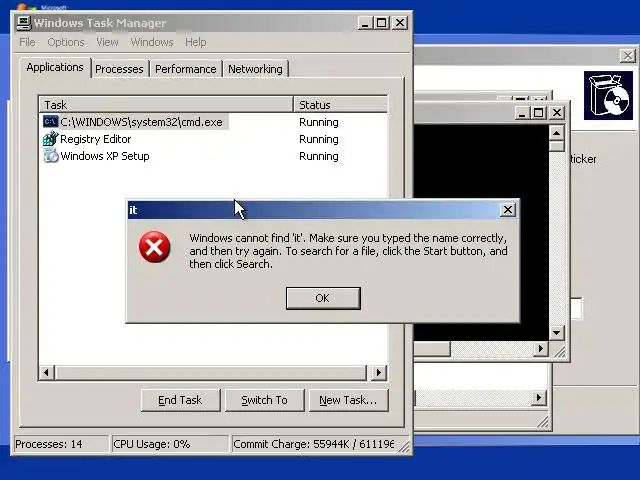The width and height of the screenshot is (640, 480).
Task: Select the Registry Editor task row
Action: (x=213, y=139)
